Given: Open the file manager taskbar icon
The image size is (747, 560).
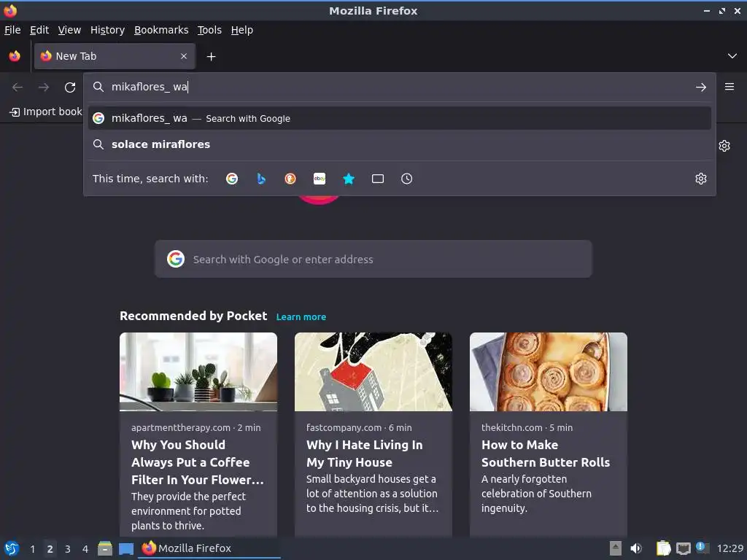Looking at the screenshot, I should tap(105, 548).
